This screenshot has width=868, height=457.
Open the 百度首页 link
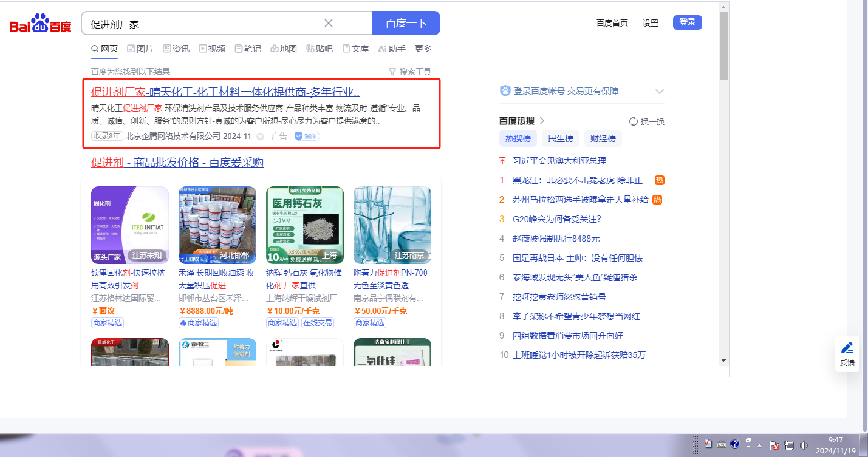(x=612, y=23)
